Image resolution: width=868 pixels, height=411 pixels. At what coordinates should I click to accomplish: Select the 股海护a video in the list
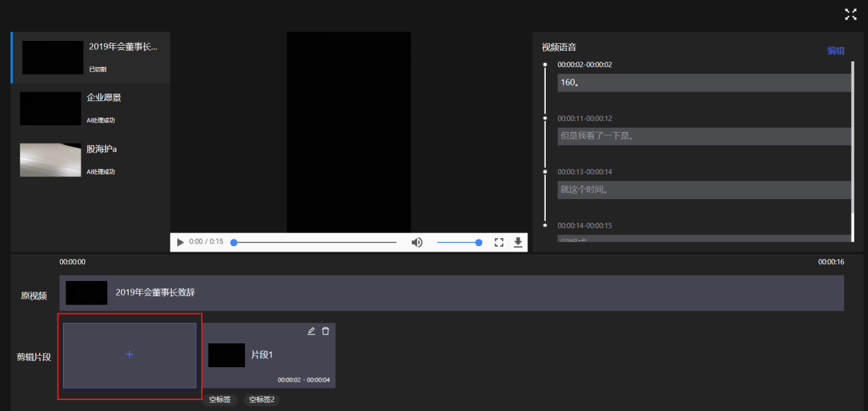click(x=91, y=160)
